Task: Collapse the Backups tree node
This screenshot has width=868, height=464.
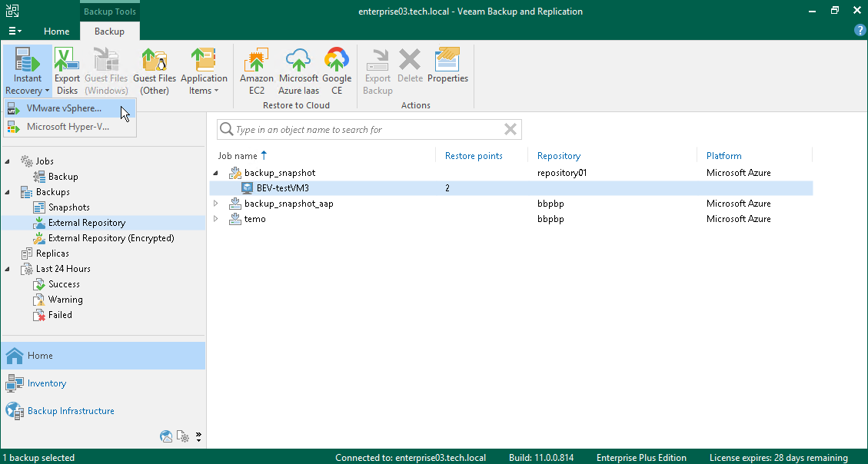Action: pyautogui.click(x=7, y=193)
